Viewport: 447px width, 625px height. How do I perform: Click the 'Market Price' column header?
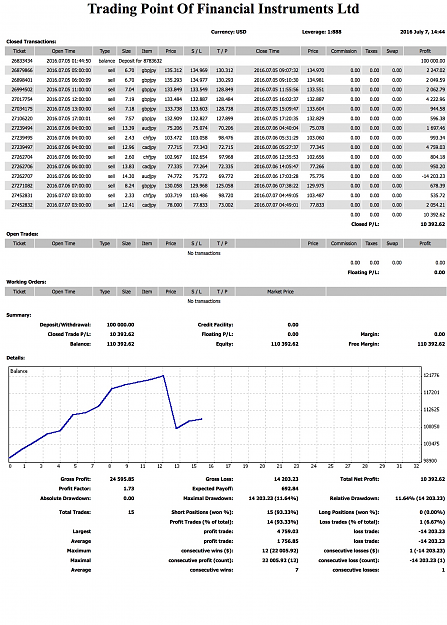coord(280,292)
